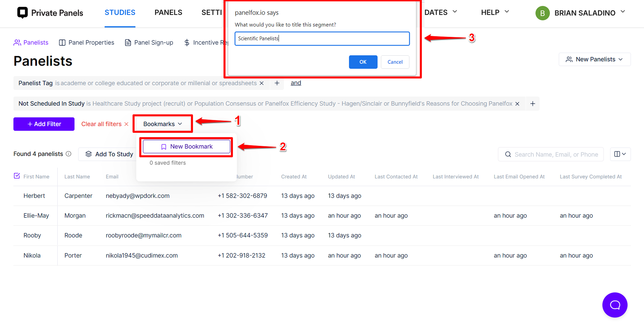Select panelist Herbert in the table

point(34,196)
